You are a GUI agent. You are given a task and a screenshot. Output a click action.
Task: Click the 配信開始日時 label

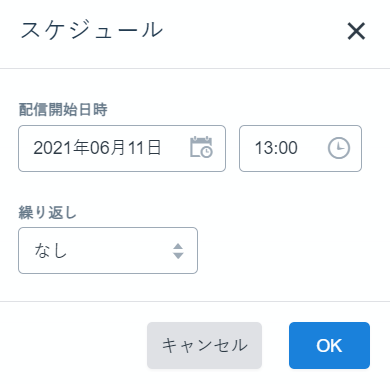pos(63,110)
